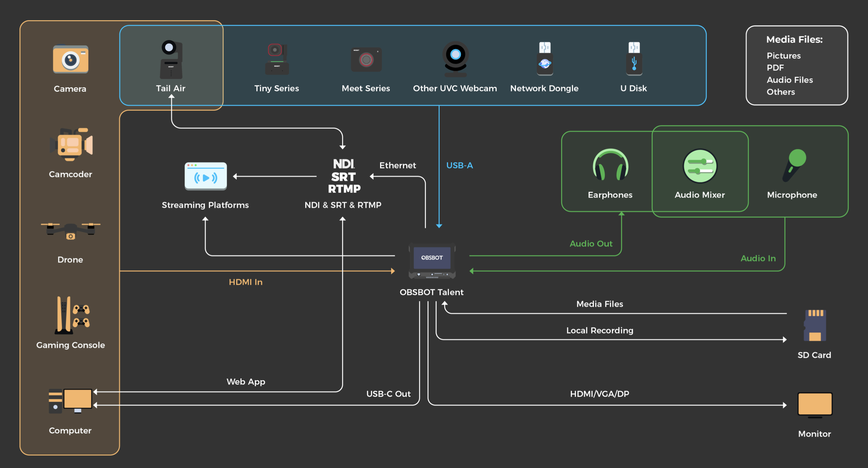
Task: Select the Network Dongle icon
Action: 545,59
